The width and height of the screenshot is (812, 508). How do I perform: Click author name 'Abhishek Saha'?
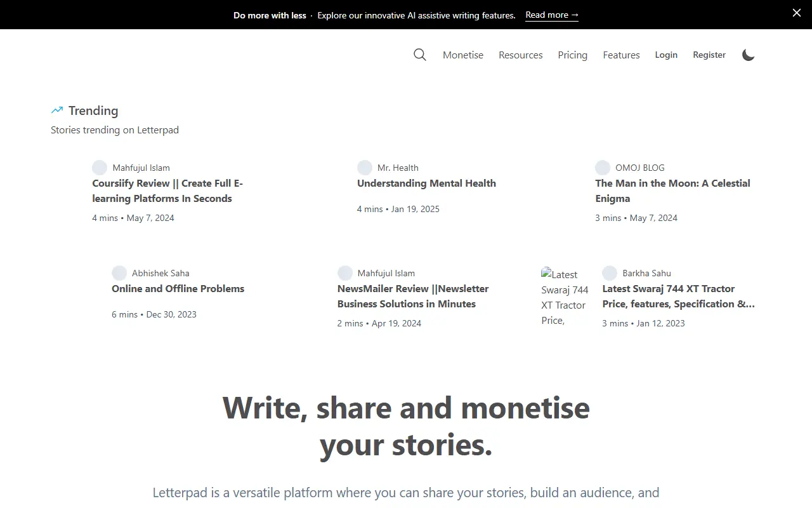pos(160,273)
